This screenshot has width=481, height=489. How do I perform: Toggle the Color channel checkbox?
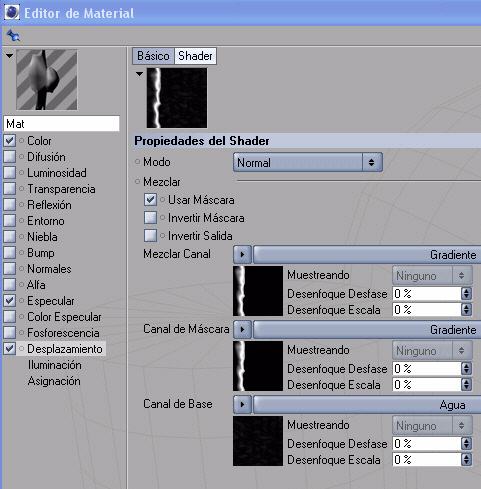(x=9, y=140)
